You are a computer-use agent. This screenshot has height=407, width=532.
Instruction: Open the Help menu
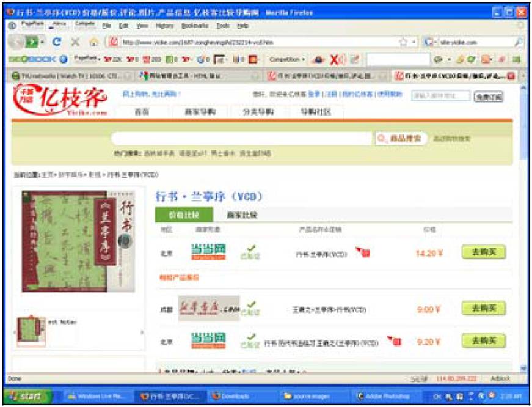click(242, 26)
